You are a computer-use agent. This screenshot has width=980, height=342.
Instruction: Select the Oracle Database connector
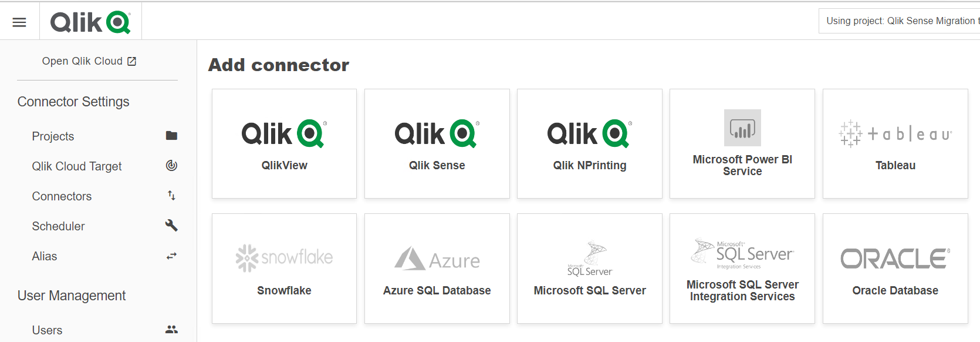[x=894, y=269]
